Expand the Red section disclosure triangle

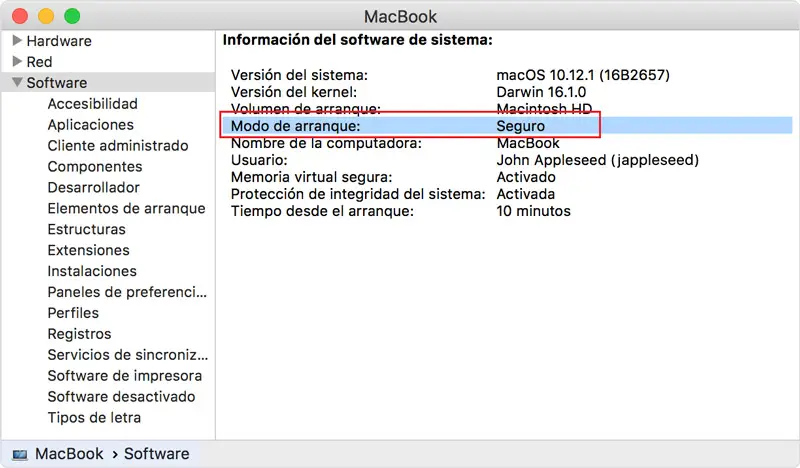(x=17, y=62)
